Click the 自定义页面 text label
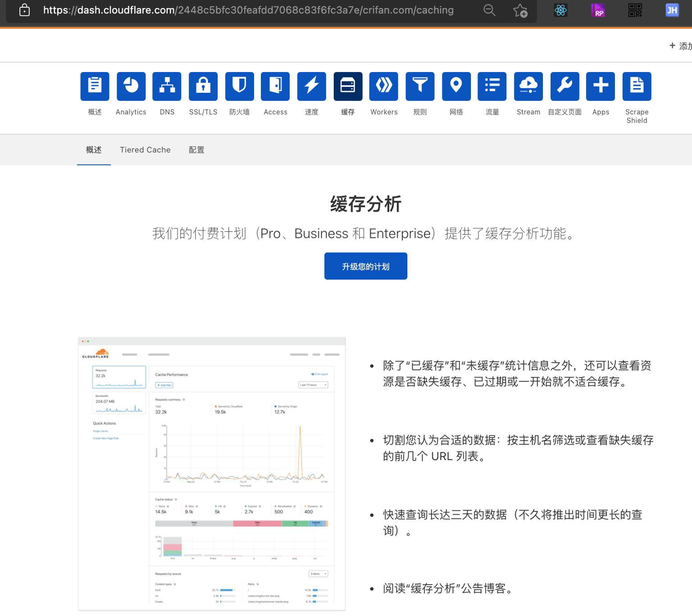Viewport: 692px width, 616px height. coord(565,112)
